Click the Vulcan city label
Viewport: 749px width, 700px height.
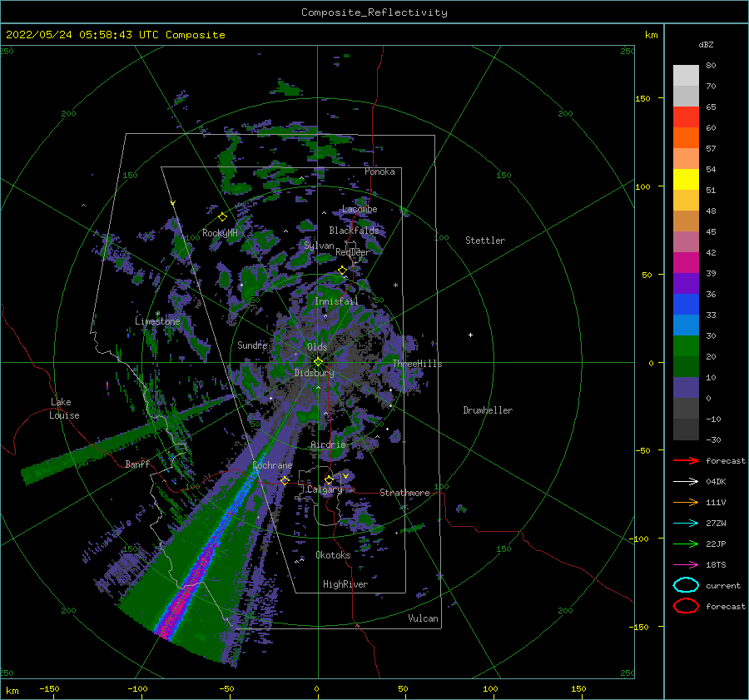(423, 618)
